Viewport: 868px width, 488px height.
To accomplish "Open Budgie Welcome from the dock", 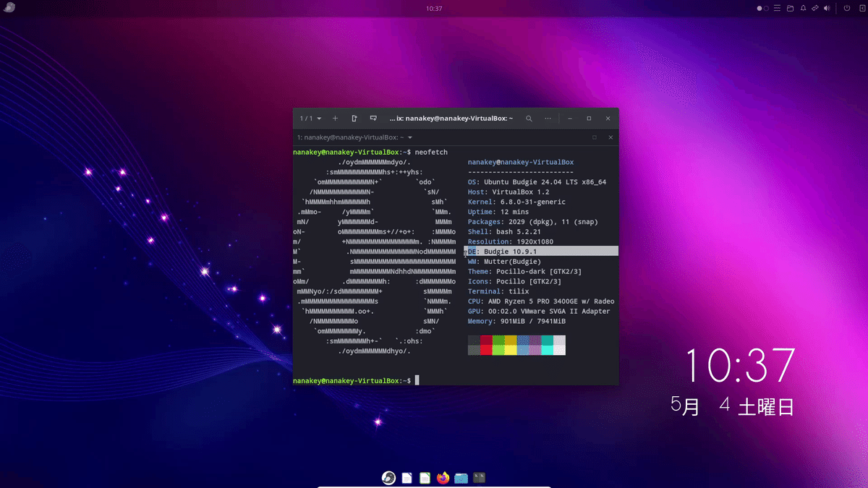I will 388,478.
